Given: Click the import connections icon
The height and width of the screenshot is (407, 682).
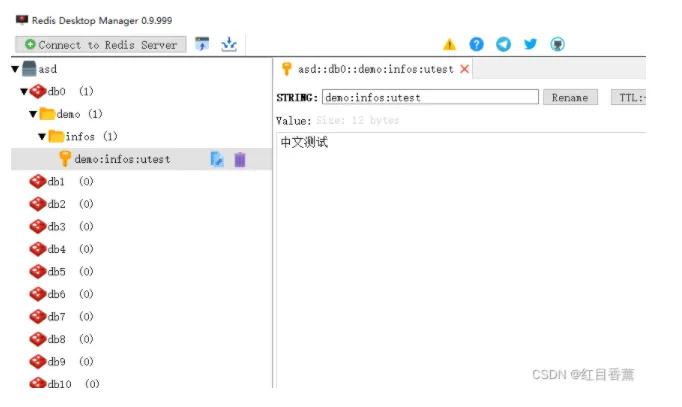Looking at the screenshot, I should [202, 44].
